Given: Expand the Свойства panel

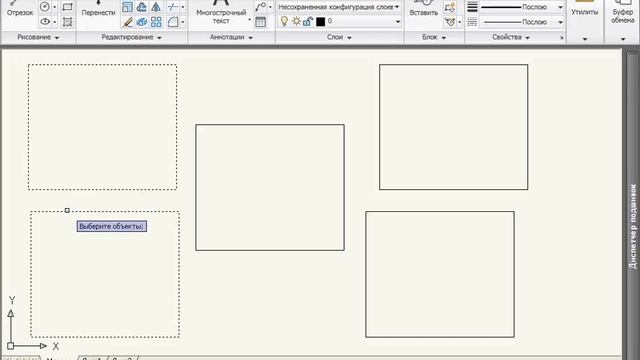Looking at the screenshot, I should coord(511,37).
